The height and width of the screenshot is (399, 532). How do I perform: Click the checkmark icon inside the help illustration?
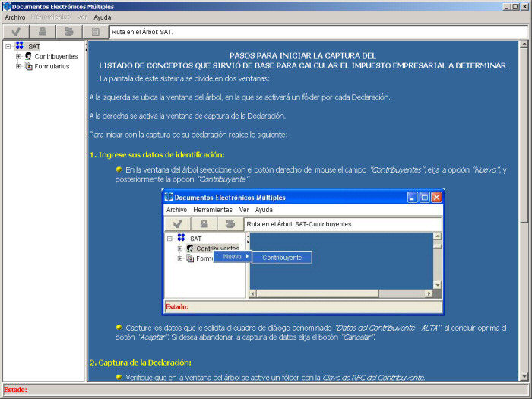(177, 224)
